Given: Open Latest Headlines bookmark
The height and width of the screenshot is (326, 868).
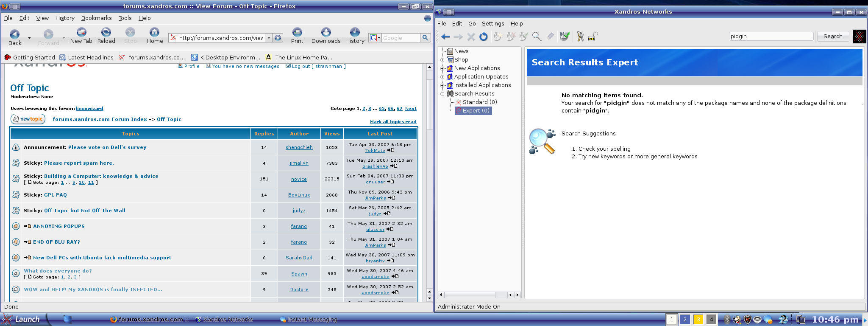Looking at the screenshot, I should [86, 57].
